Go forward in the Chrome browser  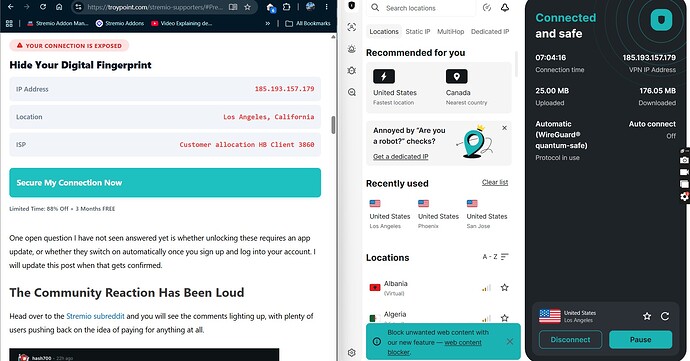pos(26,7)
